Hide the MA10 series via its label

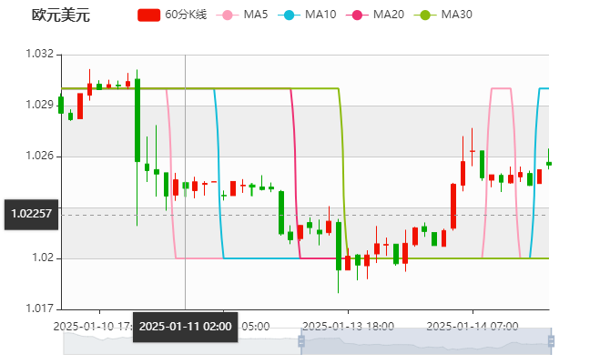point(320,15)
